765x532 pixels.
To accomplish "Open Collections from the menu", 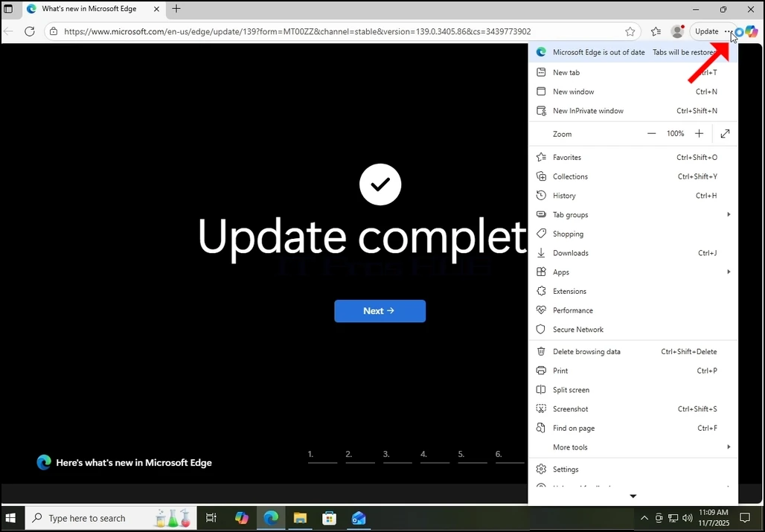I will 633,176.
